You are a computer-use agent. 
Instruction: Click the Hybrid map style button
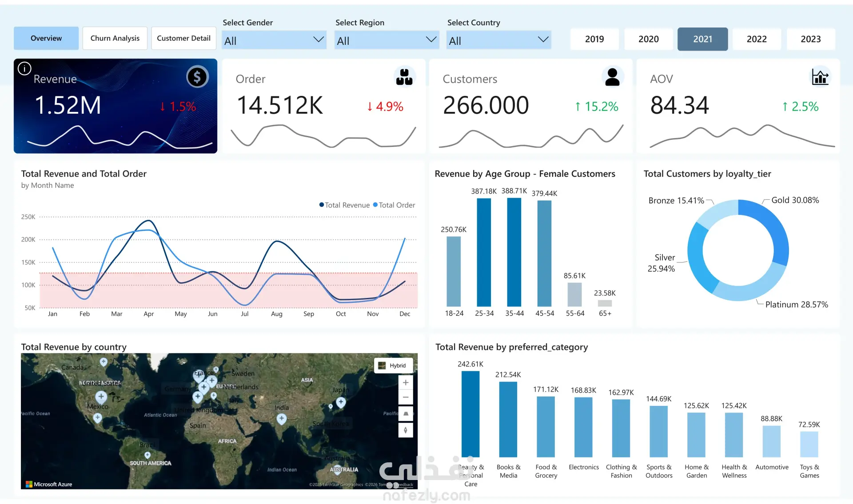[393, 365]
